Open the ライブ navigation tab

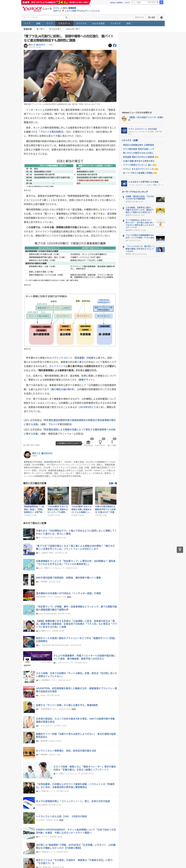tap(49, 24)
